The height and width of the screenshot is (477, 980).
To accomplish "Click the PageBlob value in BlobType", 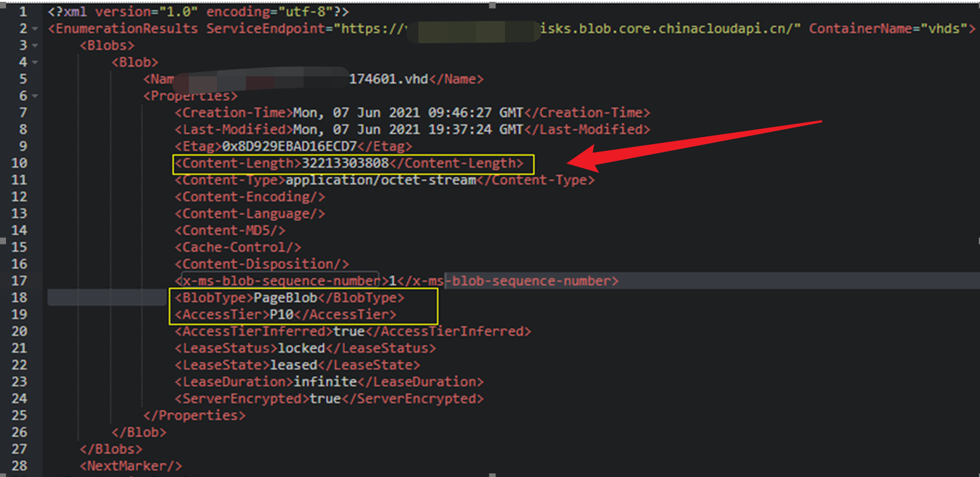I will click(285, 298).
